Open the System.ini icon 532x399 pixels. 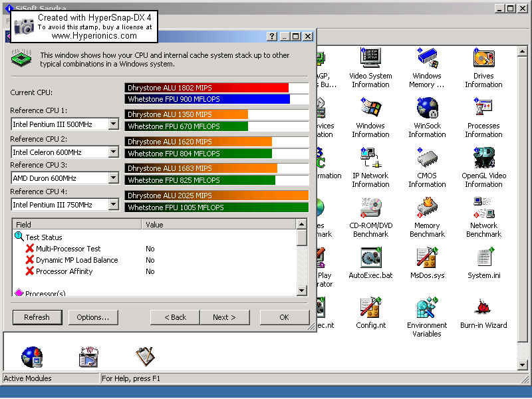(484, 263)
